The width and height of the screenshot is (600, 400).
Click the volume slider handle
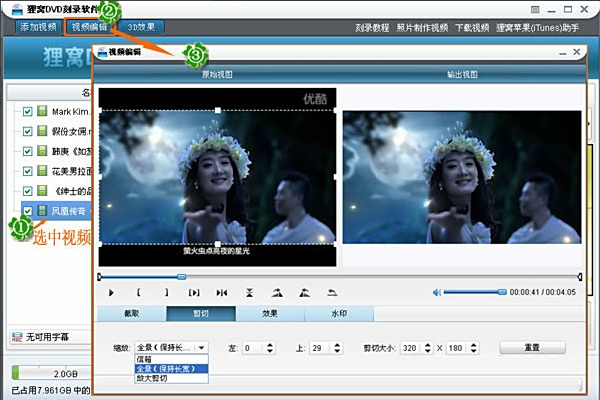[502, 292]
